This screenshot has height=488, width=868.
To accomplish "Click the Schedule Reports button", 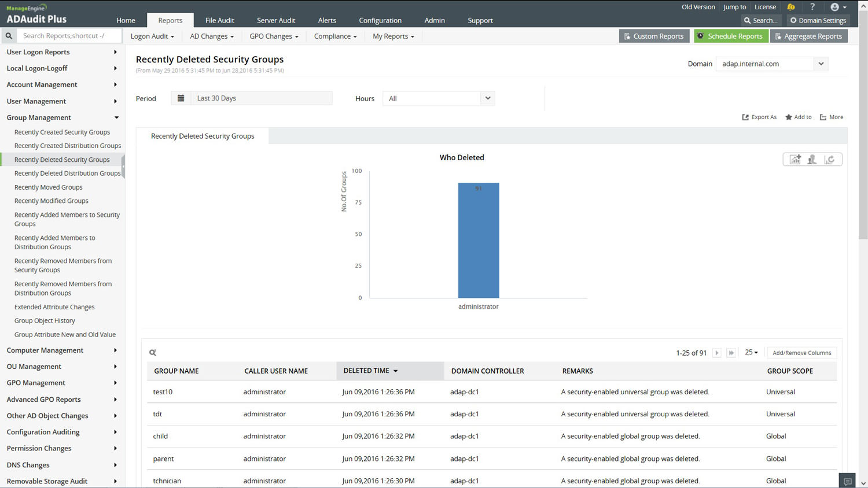I will pos(730,36).
